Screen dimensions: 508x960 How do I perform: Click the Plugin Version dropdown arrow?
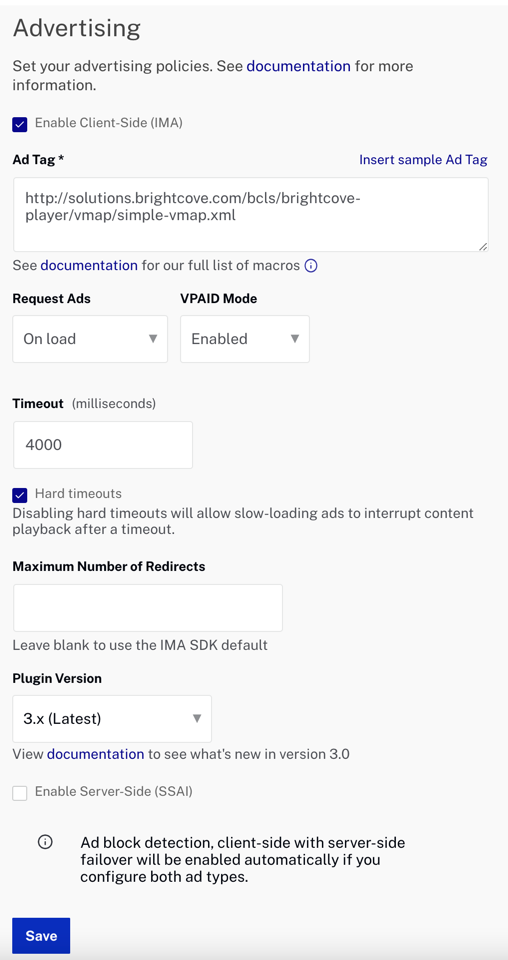point(196,719)
